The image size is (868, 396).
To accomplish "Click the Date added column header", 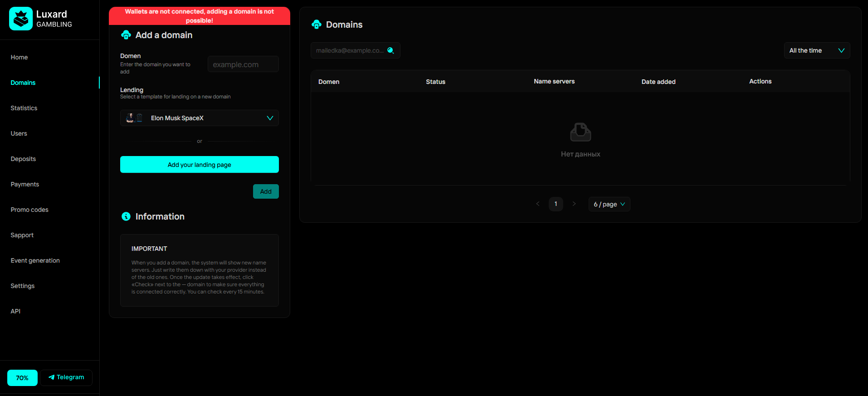I will (658, 82).
